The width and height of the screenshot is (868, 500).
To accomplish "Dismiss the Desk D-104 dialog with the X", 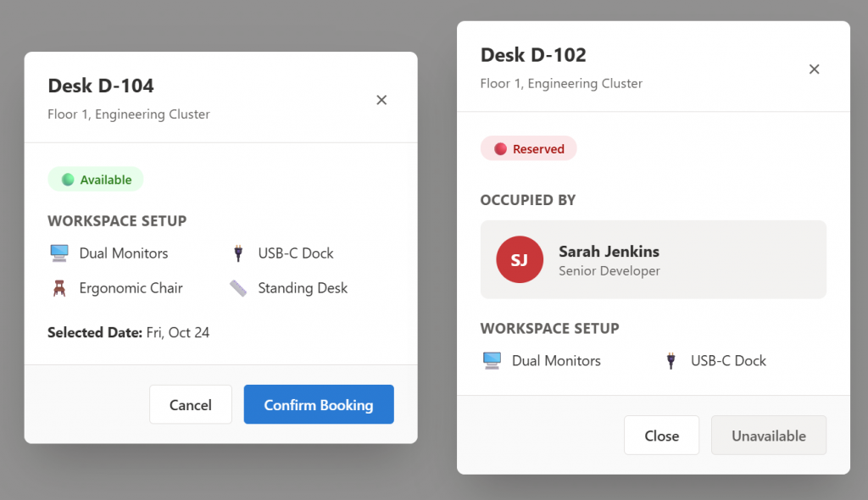I will pyautogui.click(x=381, y=100).
